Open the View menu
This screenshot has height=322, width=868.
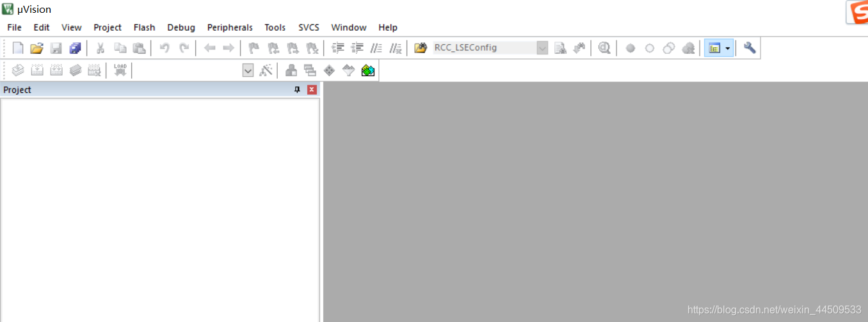click(72, 28)
